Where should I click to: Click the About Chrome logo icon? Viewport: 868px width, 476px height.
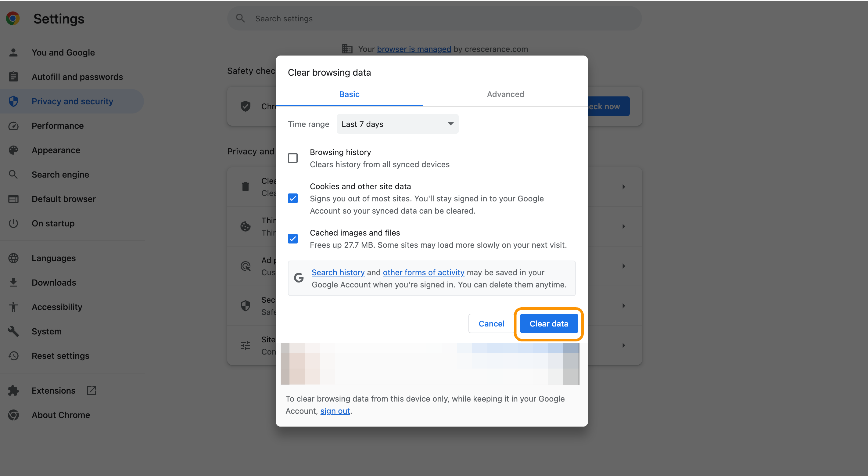[x=13, y=415]
